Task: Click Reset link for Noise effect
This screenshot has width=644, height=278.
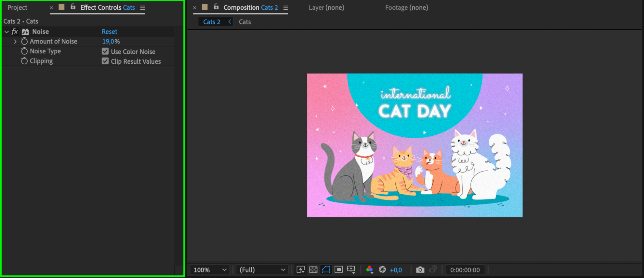Action: [x=110, y=32]
